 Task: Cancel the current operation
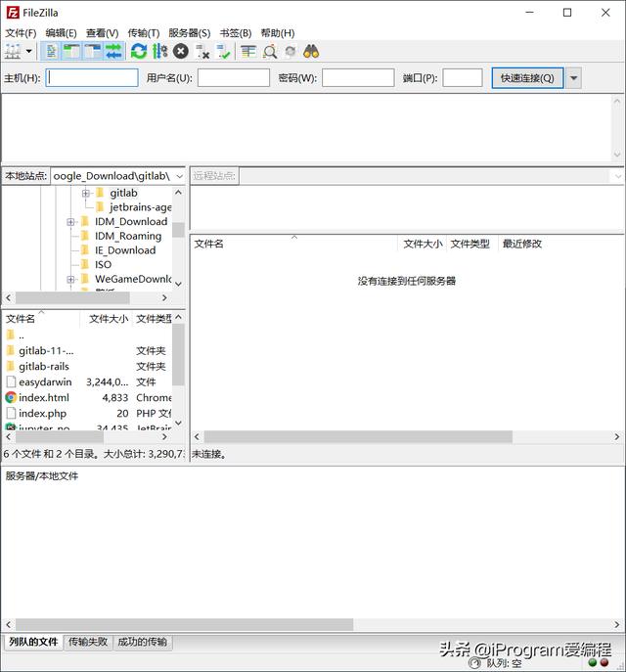tap(181, 52)
